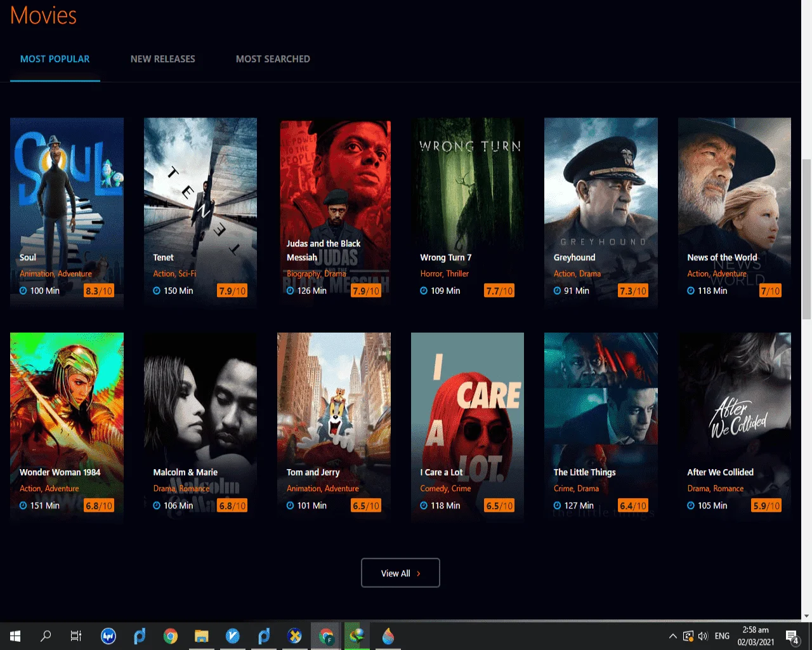Click the View All button

pos(400,573)
